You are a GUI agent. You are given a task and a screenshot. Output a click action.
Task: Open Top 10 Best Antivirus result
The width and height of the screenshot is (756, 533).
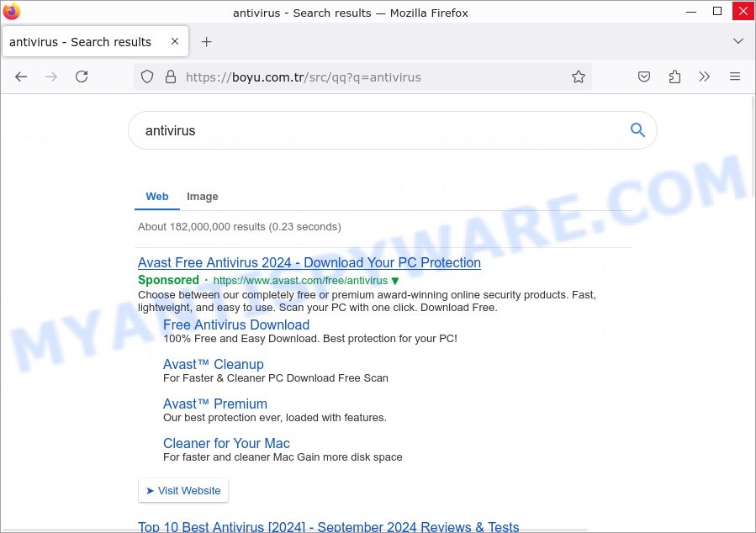pos(328,527)
